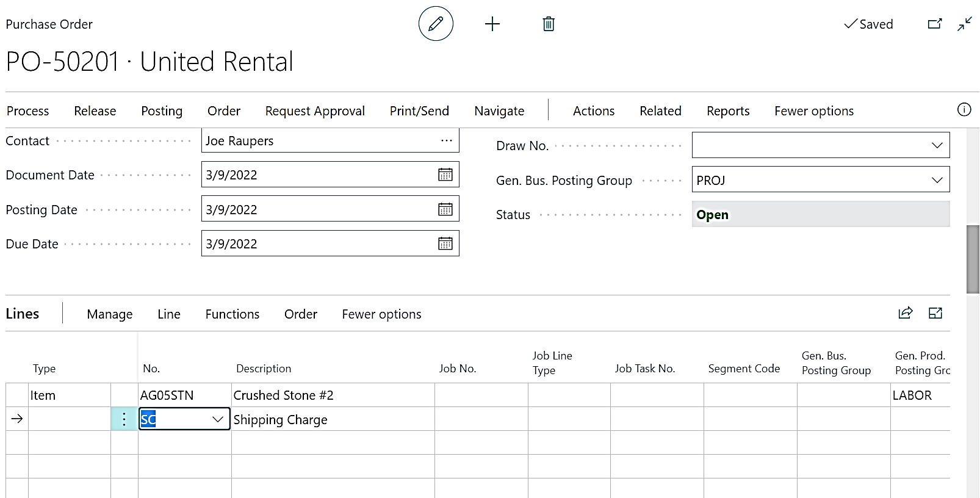Click the No. column header

pyautogui.click(x=151, y=368)
